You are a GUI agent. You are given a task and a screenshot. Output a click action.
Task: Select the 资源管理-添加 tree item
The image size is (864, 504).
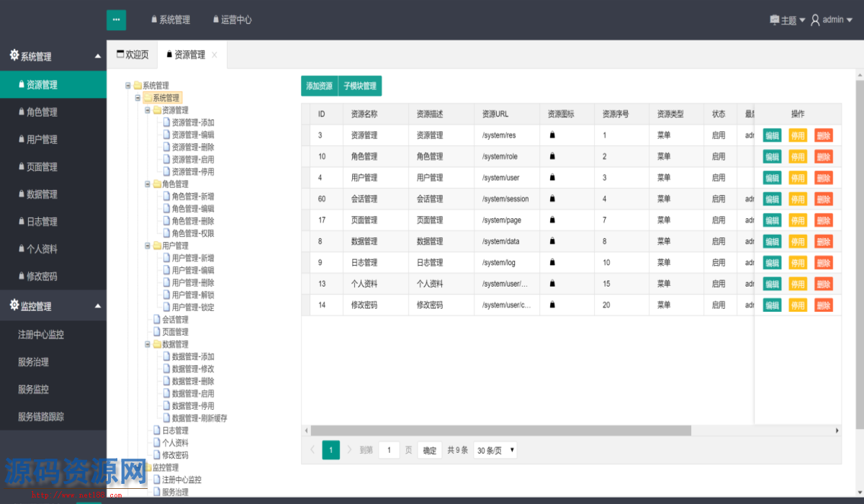point(192,122)
